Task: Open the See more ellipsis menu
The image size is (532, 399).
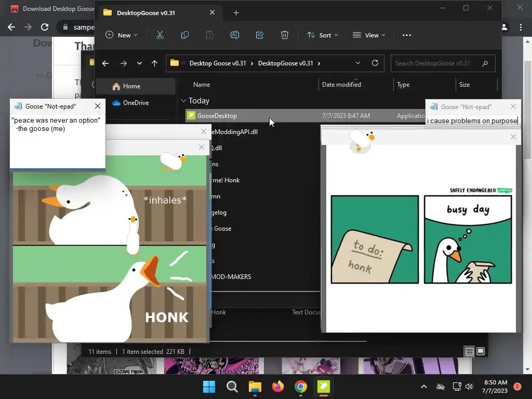Action: click(x=406, y=35)
